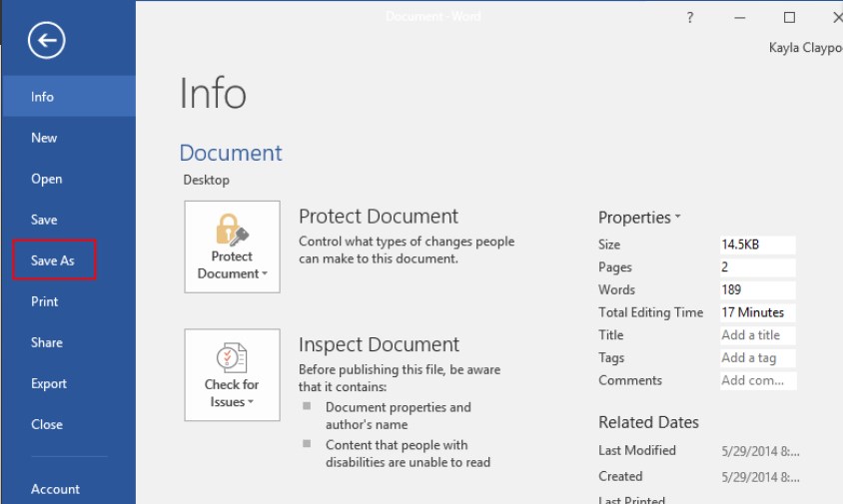Open the Check for Issues dropdown

coord(232,393)
